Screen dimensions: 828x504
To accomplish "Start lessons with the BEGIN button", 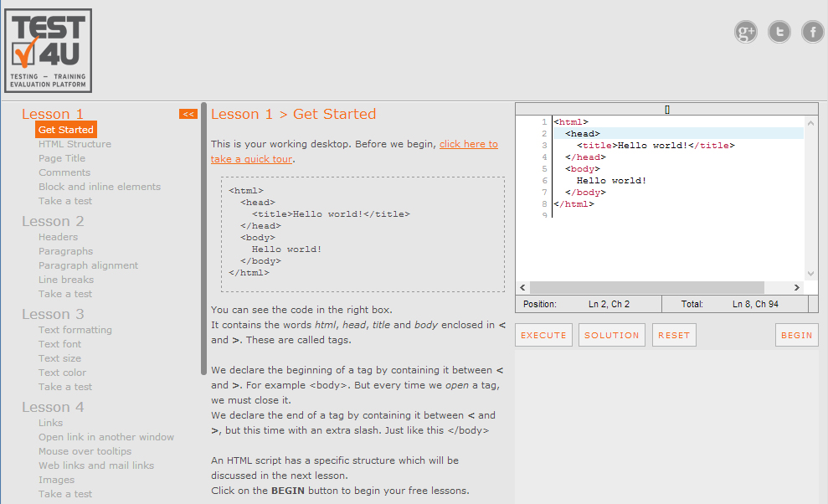I will (x=796, y=335).
